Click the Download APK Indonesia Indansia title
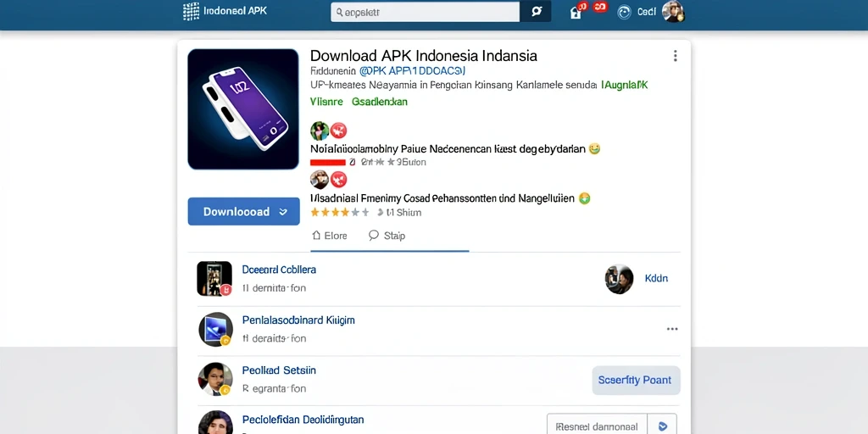Viewport: 868px width, 434px height. click(424, 55)
